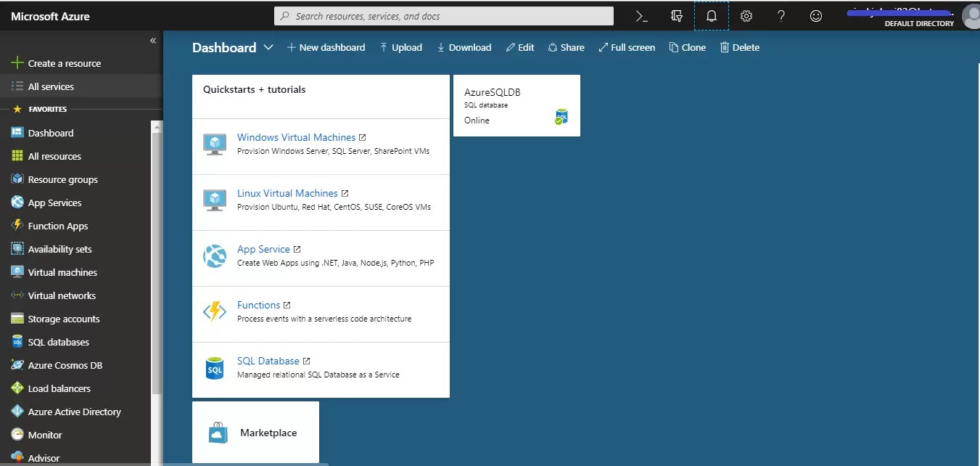Viewport: 980px width, 466px height.
Task: Click Share in the dashboard toolbar
Action: 566,47
